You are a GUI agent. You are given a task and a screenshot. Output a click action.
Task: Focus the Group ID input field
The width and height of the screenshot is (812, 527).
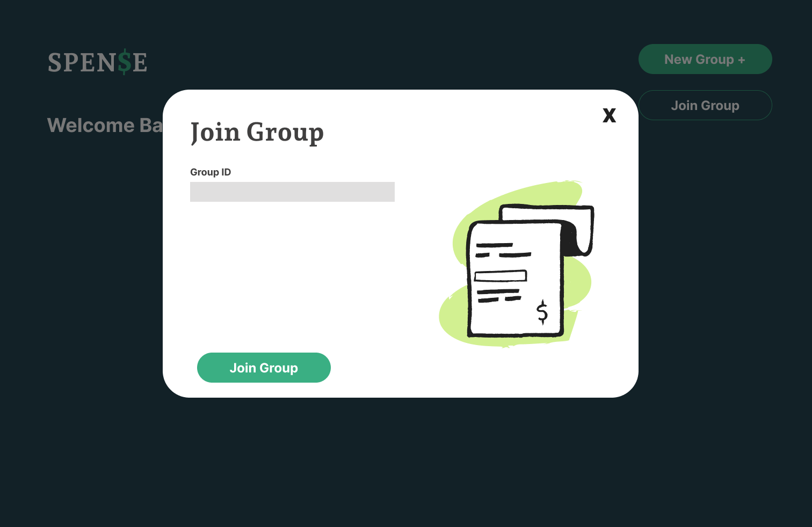coord(292,192)
